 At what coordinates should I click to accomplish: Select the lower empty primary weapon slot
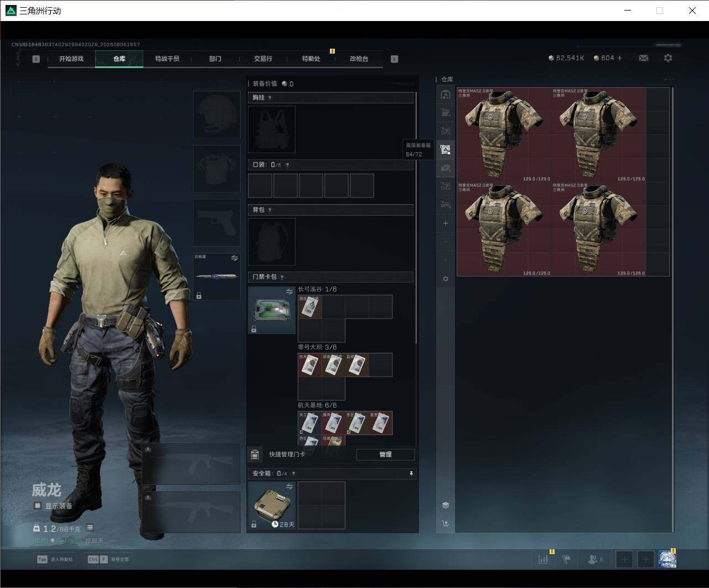click(192, 512)
